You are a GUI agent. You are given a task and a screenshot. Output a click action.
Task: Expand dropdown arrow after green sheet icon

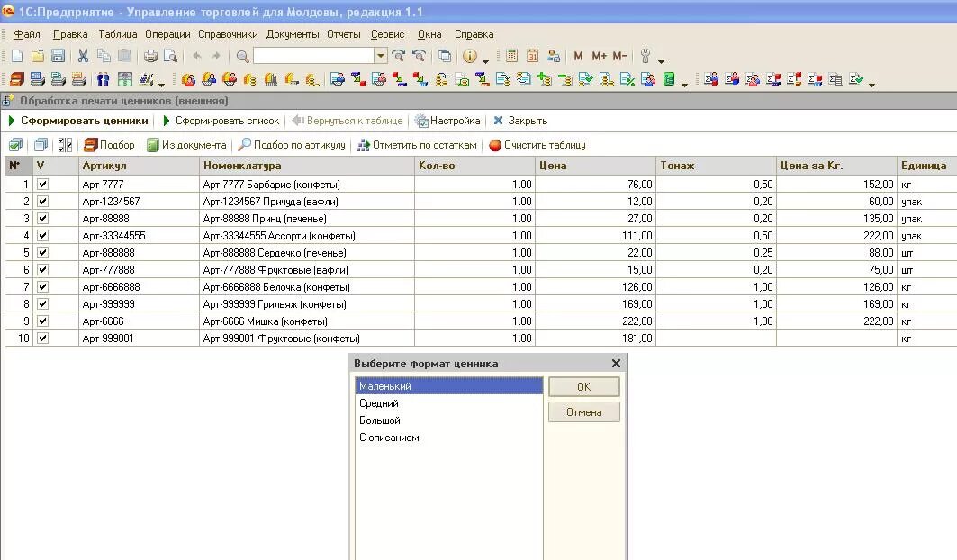click(684, 85)
